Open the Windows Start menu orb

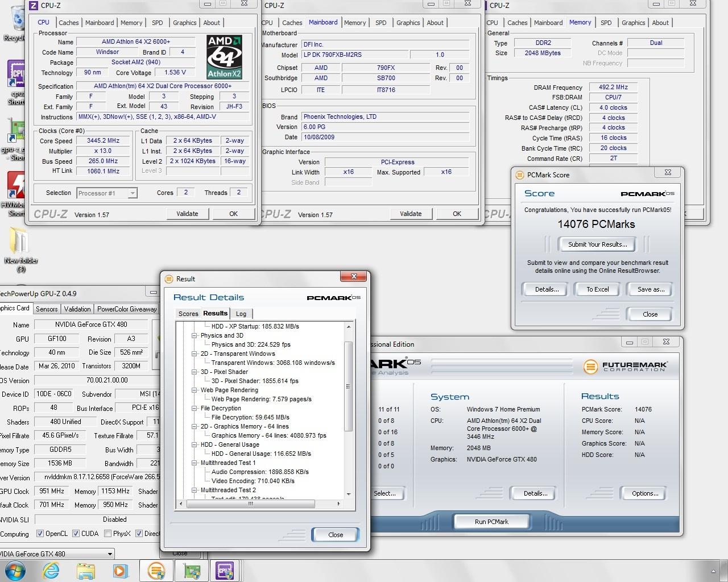pos(15,570)
